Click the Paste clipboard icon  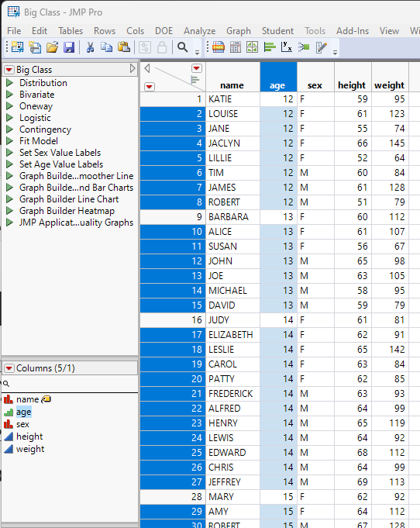pos(124,47)
